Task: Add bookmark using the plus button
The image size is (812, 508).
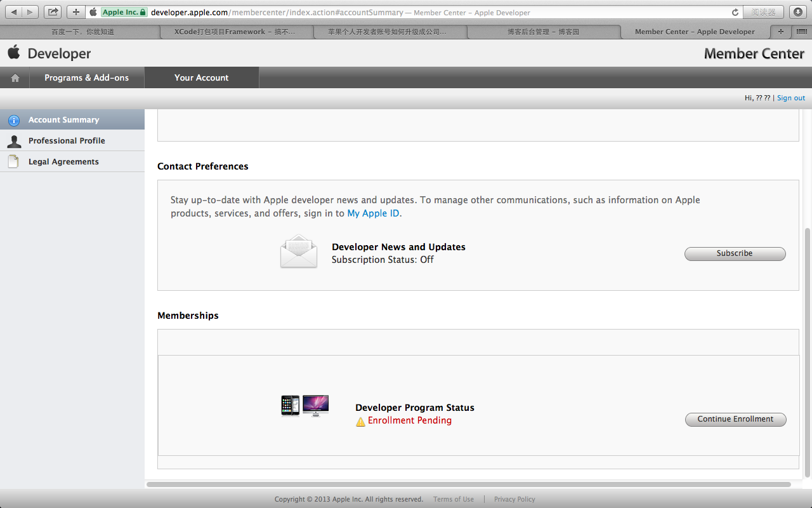Action: (x=76, y=12)
